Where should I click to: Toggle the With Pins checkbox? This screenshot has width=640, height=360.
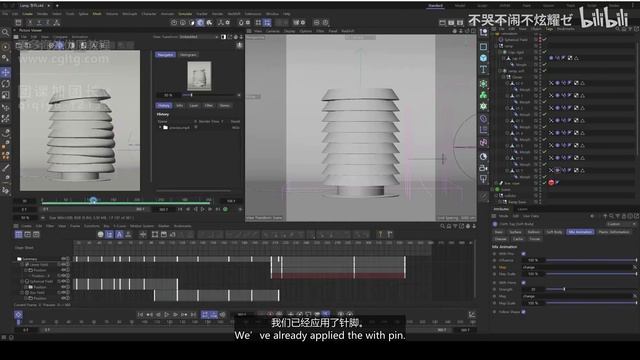point(523,253)
